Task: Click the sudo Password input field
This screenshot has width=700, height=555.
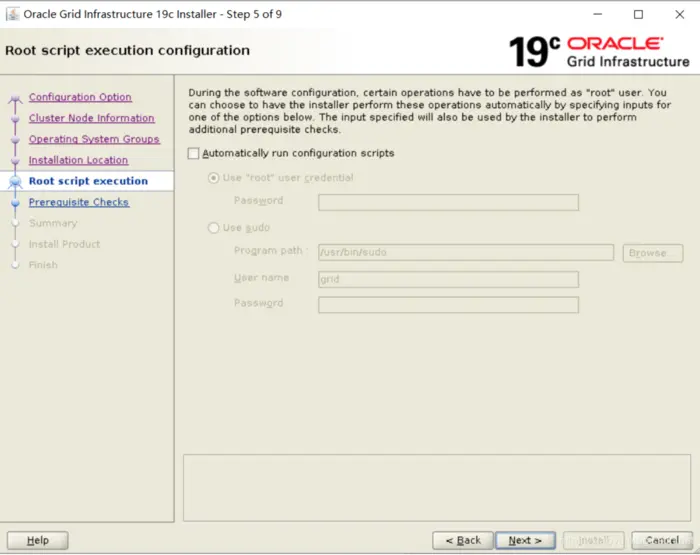Action: 448,305
